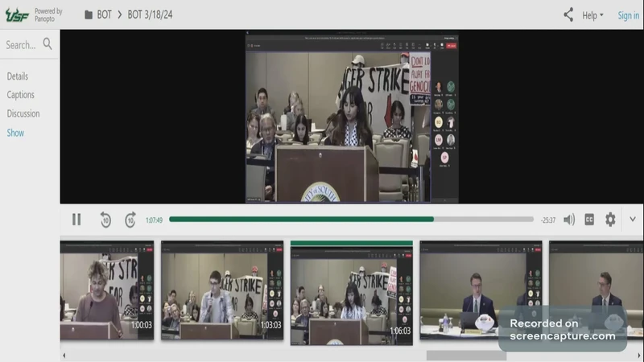Jump to thumbnail at 1:03:03
This screenshot has height=362, width=644.
tap(222, 290)
